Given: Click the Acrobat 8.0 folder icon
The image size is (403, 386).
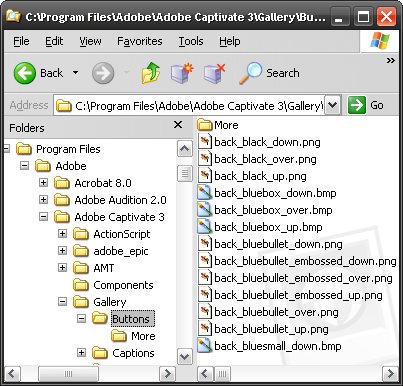Looking at the screenshot, I should click(x=62, y=183).
